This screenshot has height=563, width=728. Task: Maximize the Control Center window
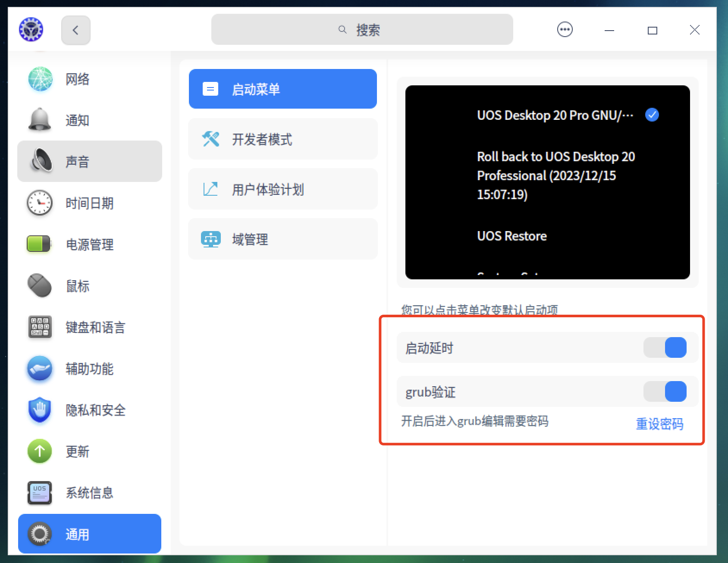(653, 30)
